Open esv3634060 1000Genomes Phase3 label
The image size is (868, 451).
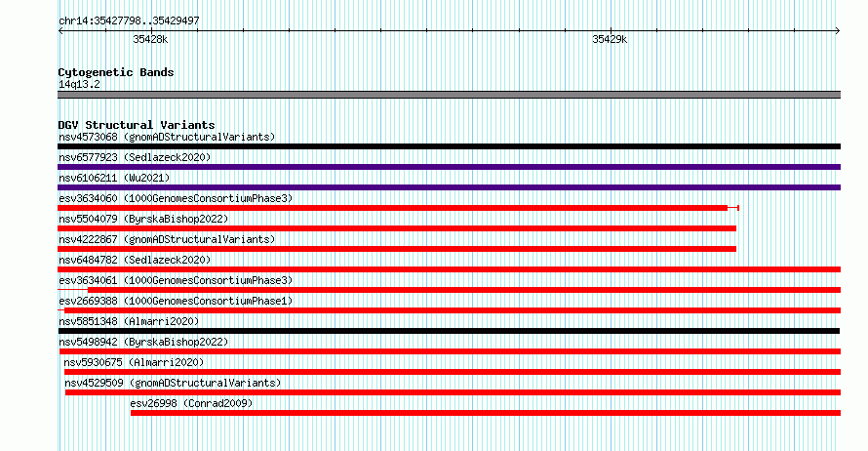(x=176, y=198)
